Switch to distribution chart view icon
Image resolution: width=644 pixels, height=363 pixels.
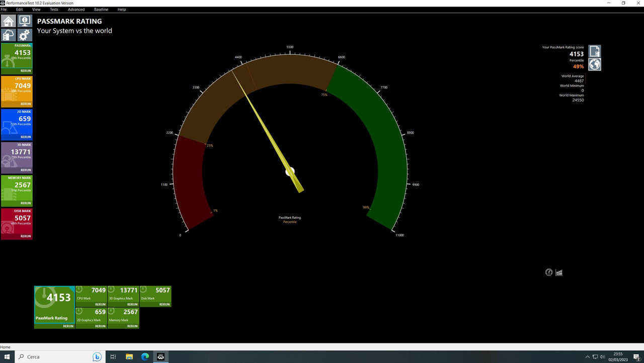point(559,273)
